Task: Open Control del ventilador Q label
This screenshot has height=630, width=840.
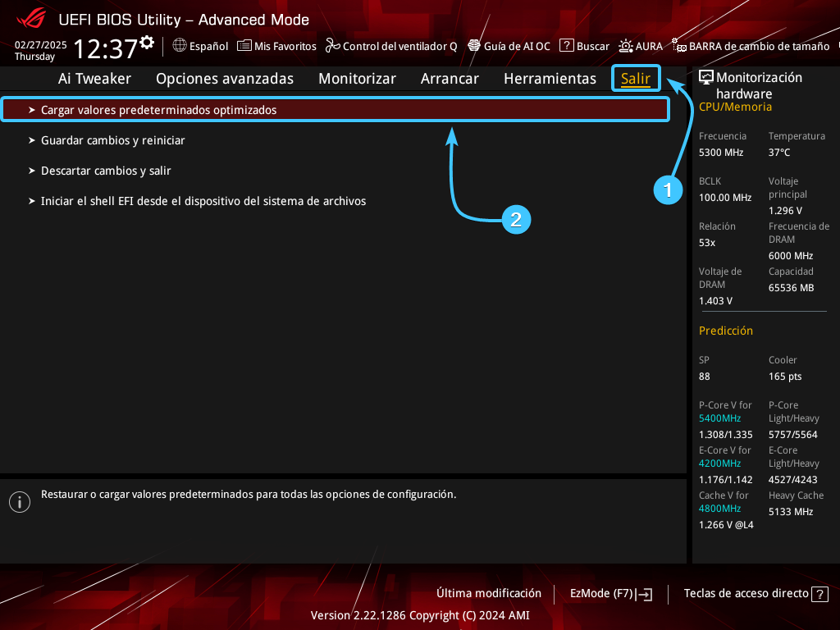Action: click(x=399, y=46)
